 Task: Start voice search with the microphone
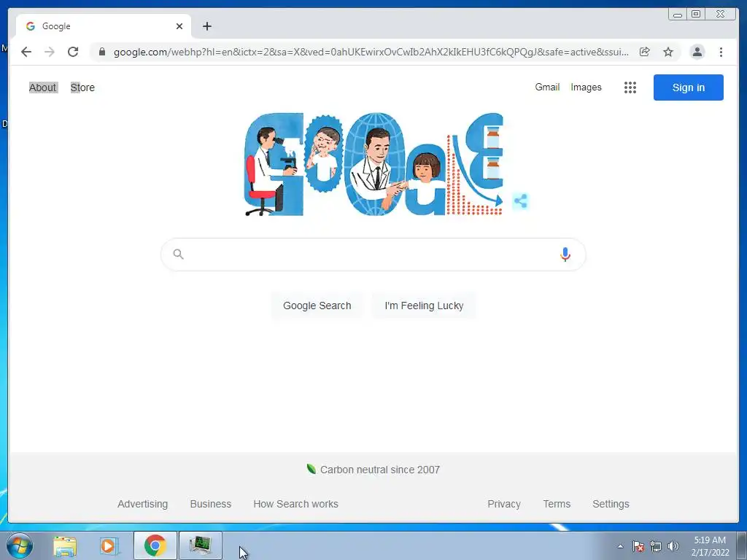coord(565,254)
